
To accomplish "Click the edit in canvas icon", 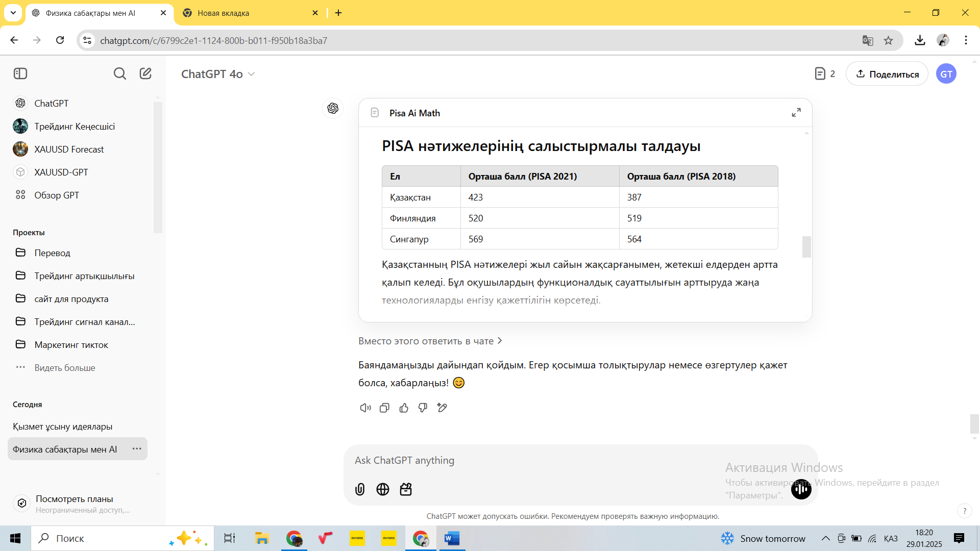I will [x=442, y=408].
